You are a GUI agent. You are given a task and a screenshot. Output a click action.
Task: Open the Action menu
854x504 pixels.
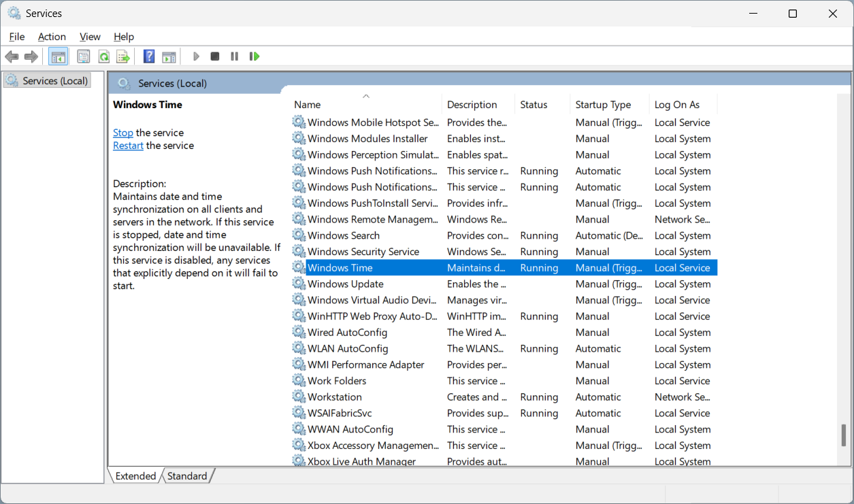52,37
